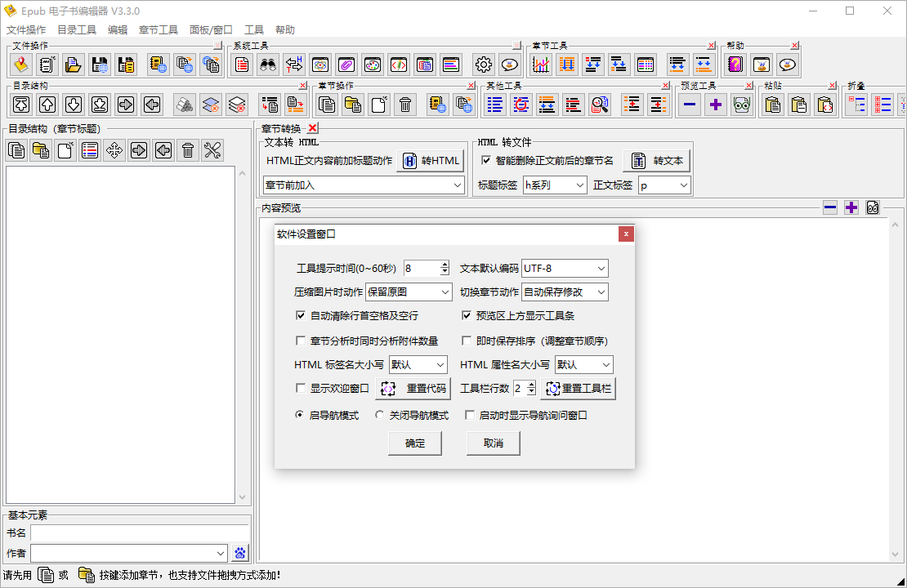907x588 pixels.
Task: Click four-way move arrows icon in 目录结构 panel
Action: [x=114, y=150]
